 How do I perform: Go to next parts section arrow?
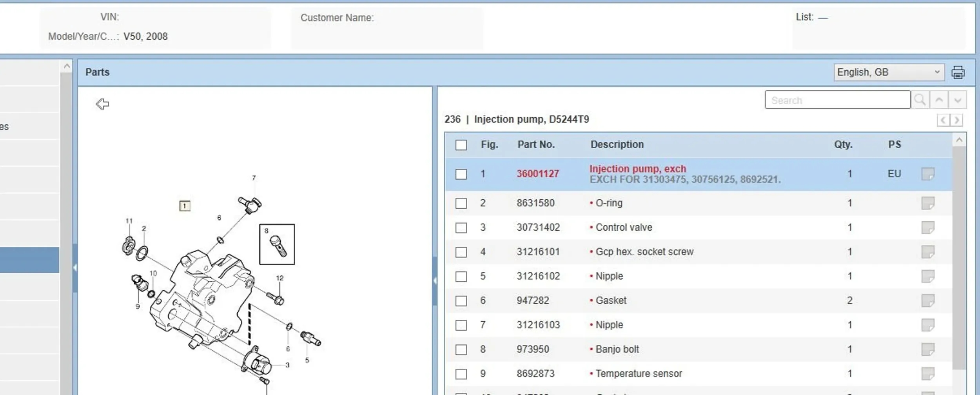click(x=957, y=120)
